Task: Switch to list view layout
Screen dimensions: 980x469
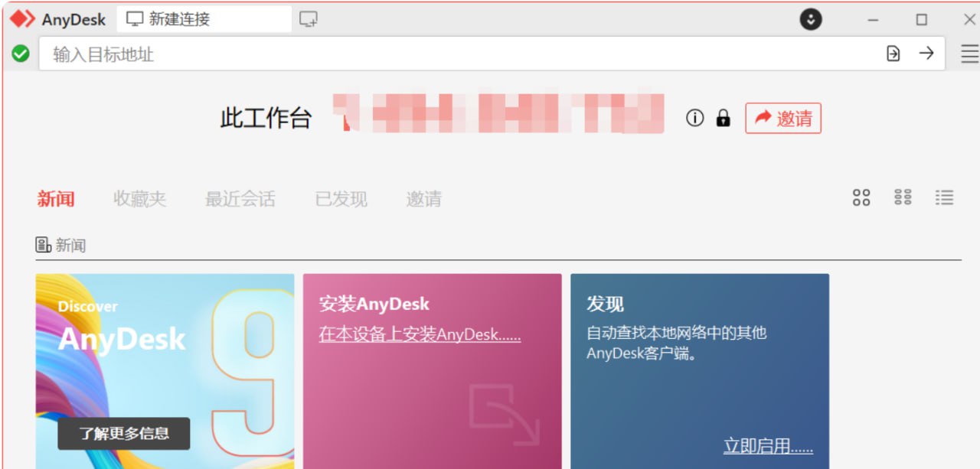Action: point(944,198)
